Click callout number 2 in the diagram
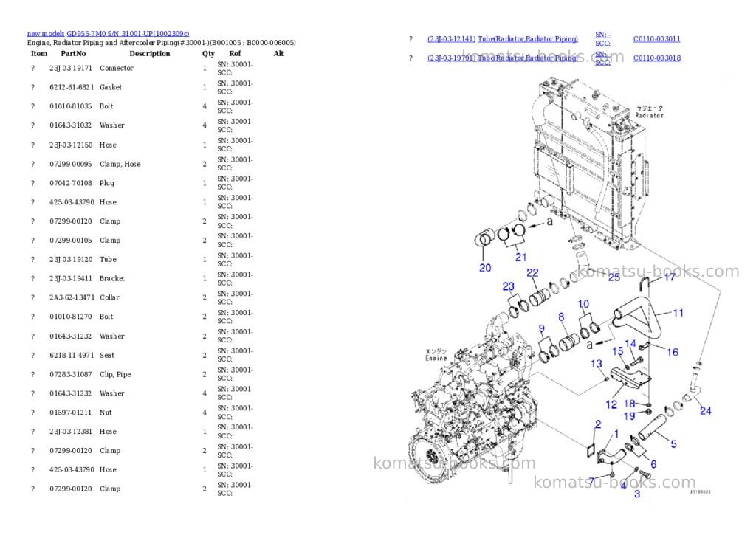This screenshot has width=756, height=535. pos(598,424)
